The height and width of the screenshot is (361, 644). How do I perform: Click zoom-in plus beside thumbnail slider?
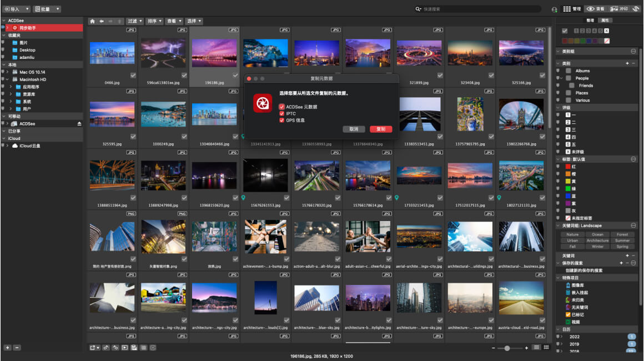tap(526, 348)
